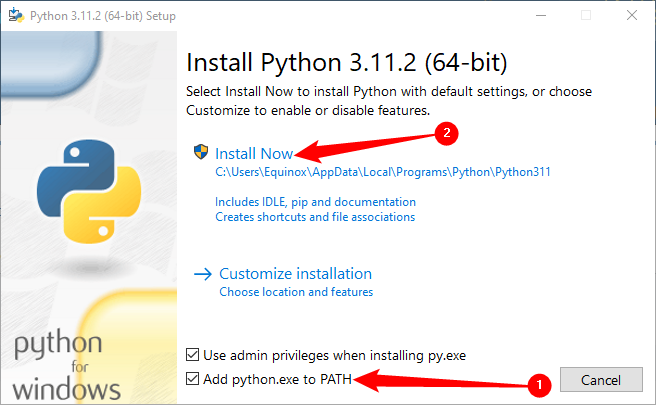Click the Install Python 3.11.2 (64-bit) heading
Image resolution: width=656 pixels, height=405 pixels.
coord(347,63)
